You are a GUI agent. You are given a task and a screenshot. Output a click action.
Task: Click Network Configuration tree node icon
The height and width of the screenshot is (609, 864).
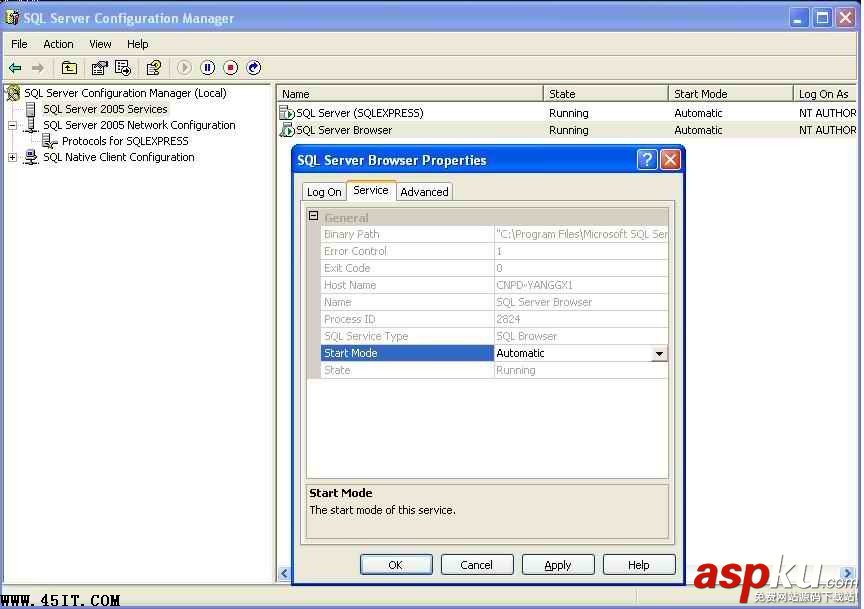(x=31, y=126)
